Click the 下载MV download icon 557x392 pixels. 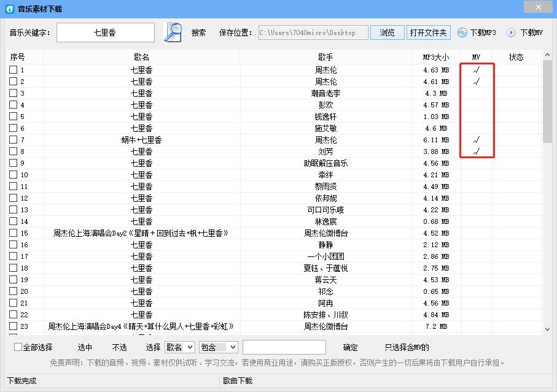(x=510, y=33)
